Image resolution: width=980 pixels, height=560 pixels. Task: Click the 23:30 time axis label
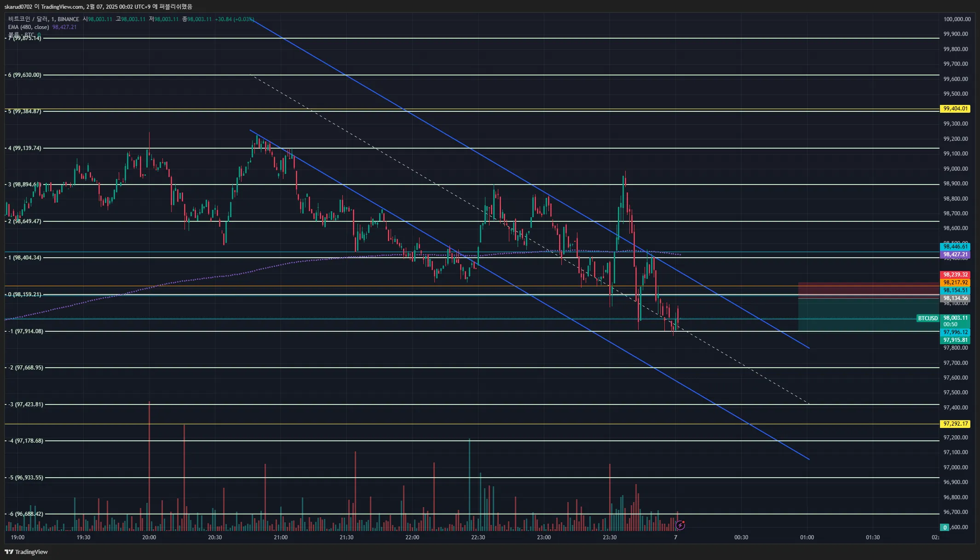[x=610, y=537]
